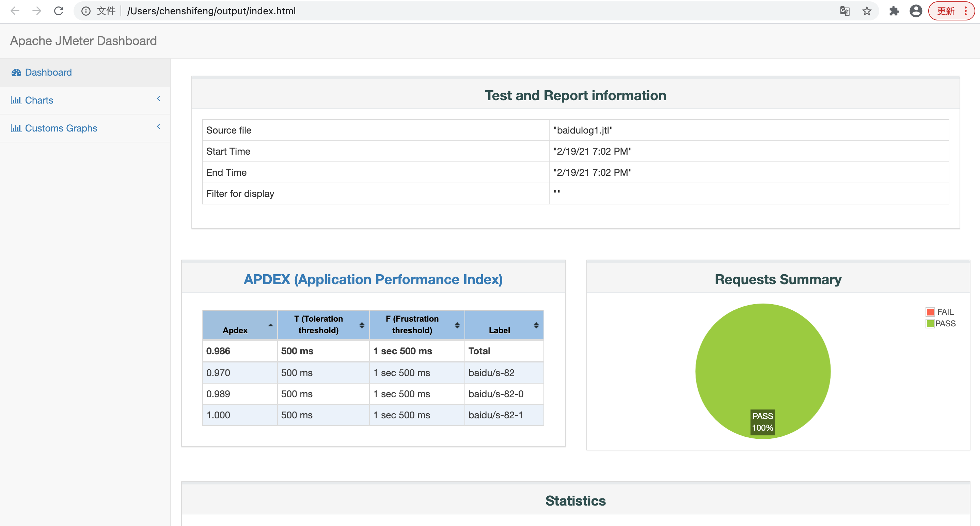980x526 pixels.
Task: Sort by the Label column header
Action: click(x=504, y=325)
